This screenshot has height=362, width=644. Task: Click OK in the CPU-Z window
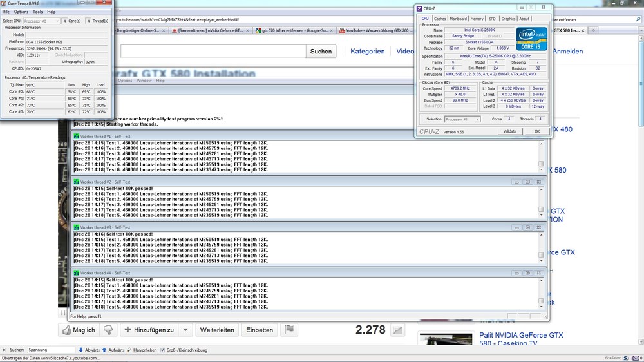tap(537, 131)
